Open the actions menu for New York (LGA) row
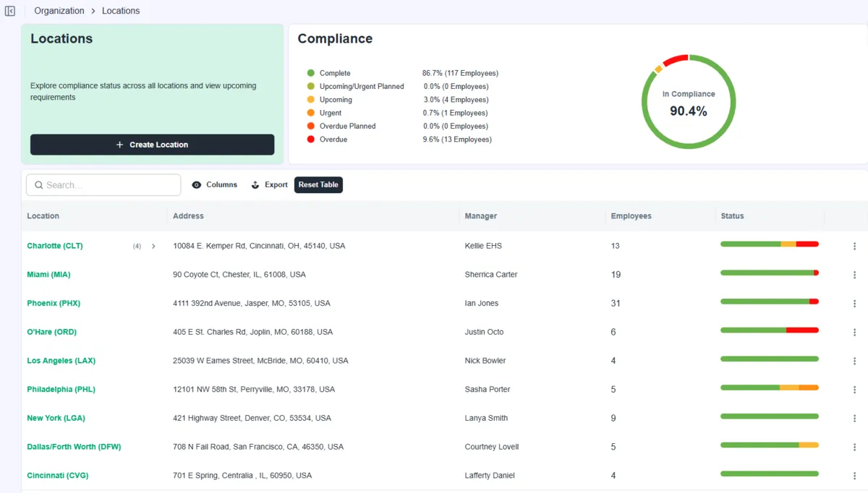The image size is (868, 493). click(854, 417)
